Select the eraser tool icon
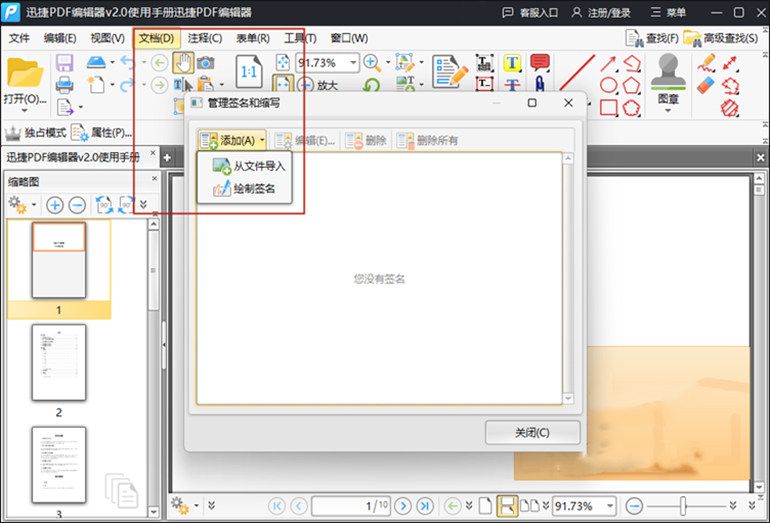 click(706, 85)
